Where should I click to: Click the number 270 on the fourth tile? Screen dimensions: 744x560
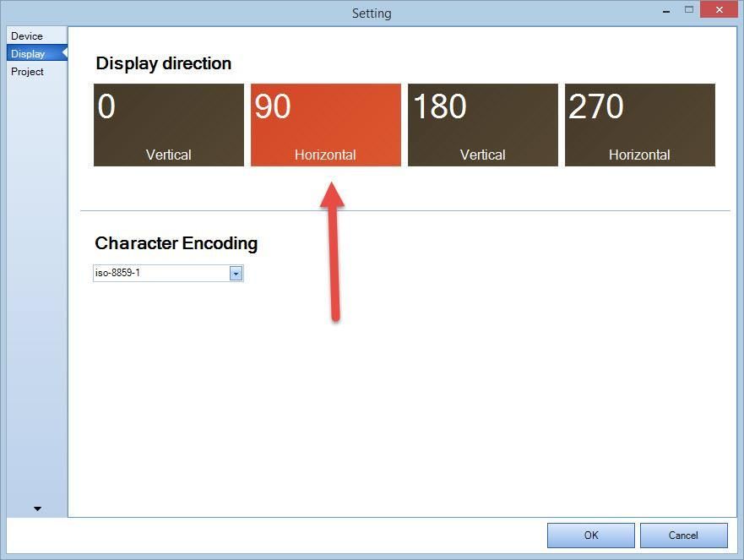[x=595, y=106]
